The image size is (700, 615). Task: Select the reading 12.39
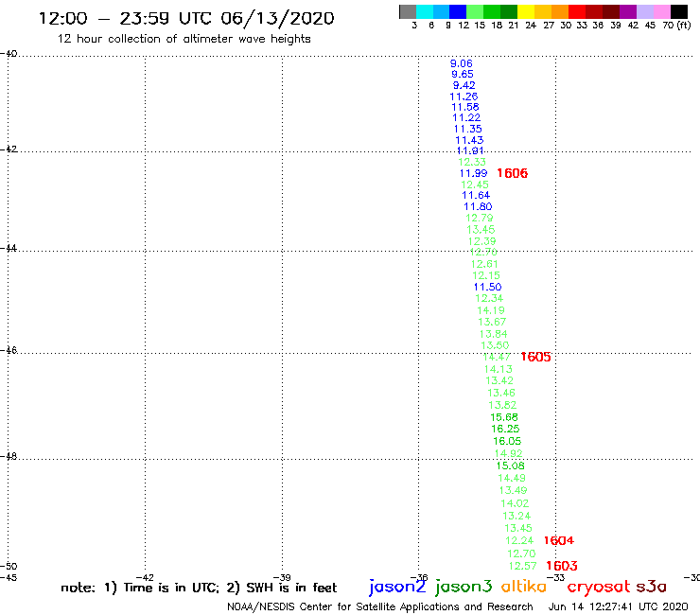[x=481, y=241]
